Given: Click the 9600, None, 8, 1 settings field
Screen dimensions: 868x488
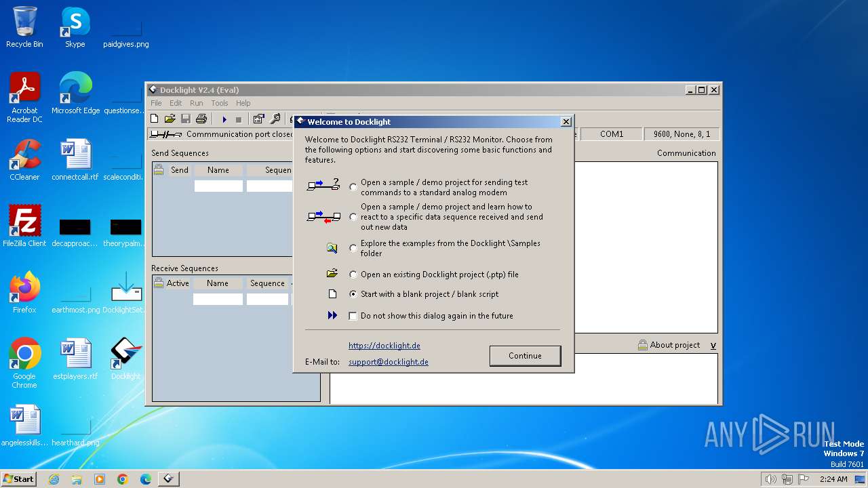Looking at the screenshot, I should click(682, 134).
